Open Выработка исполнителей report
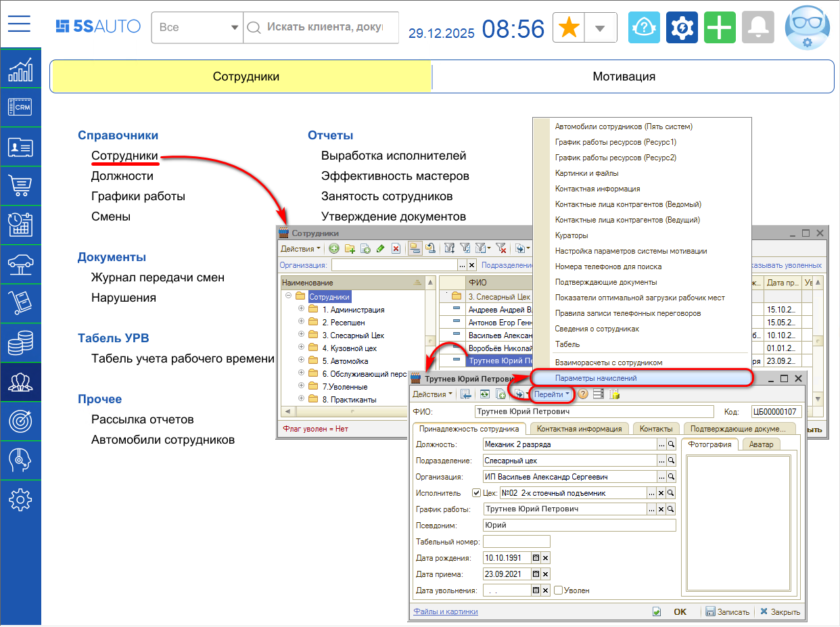The width and height of the screenshot is (840, 627). click(394, 156)
